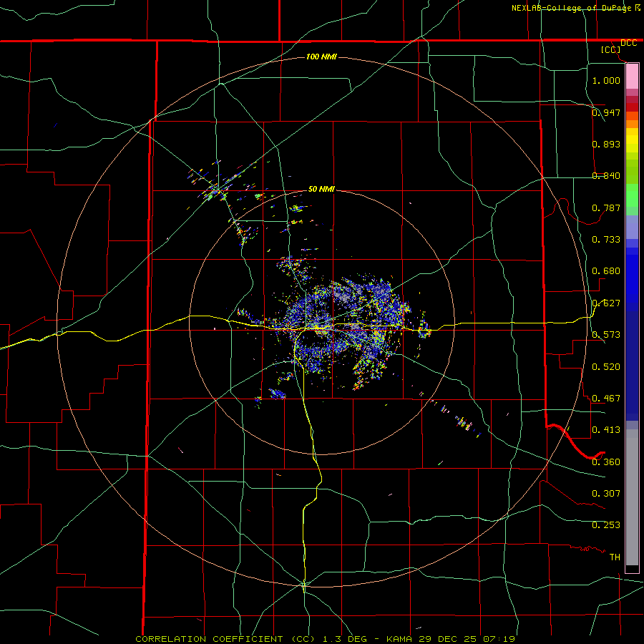Select the 0.467 legend value
The height and width of the screenshot is (644, 644).
click(606, 398)
